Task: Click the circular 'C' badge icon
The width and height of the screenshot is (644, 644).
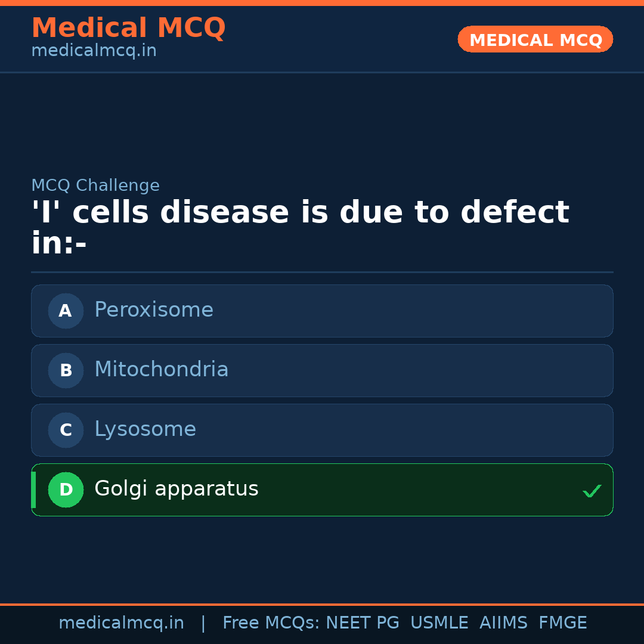Action: (66, 430)
